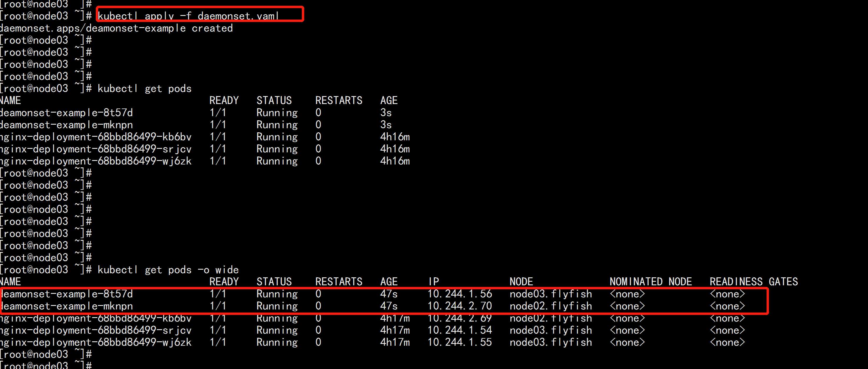Click the 'kubectl get pods' command without -o wide

(x=144, y=88)
